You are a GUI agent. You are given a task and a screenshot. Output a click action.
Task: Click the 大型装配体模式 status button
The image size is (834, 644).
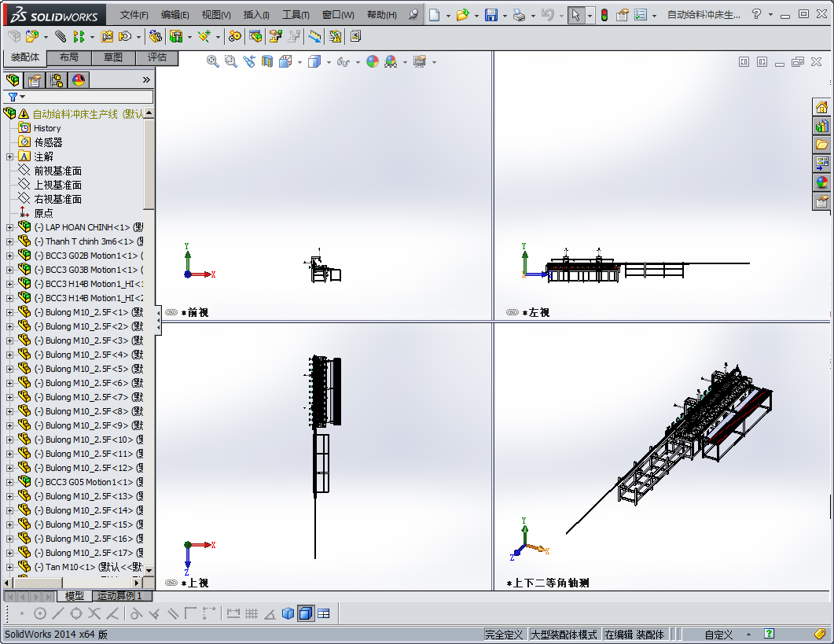tap(564, 635)
